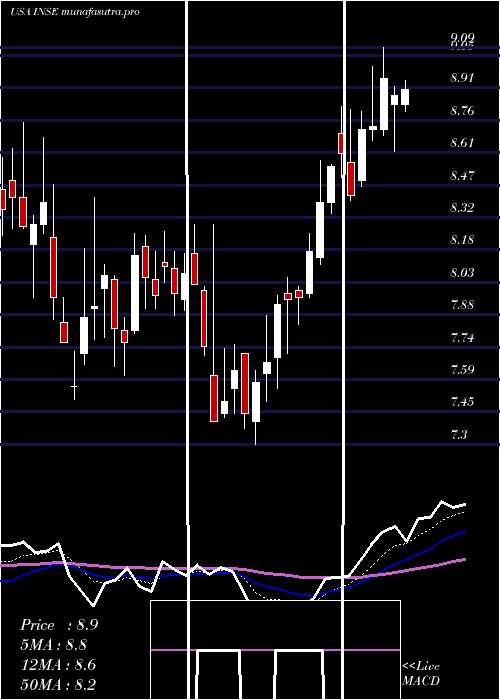
Task: Select the 8.47 price level label
Action: [x=462, y=175]
